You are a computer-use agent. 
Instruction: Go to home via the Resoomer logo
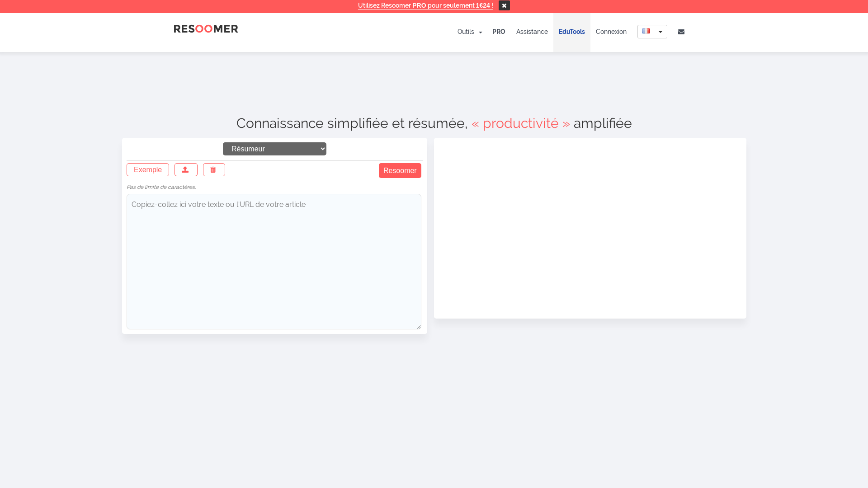[x=206, y=29]
